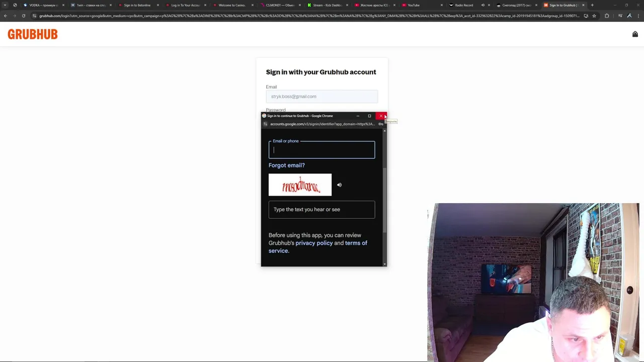The height and width of the screenshot is (362, 644).
Task: Reload the Grubhub page
Action: [23, 16]
